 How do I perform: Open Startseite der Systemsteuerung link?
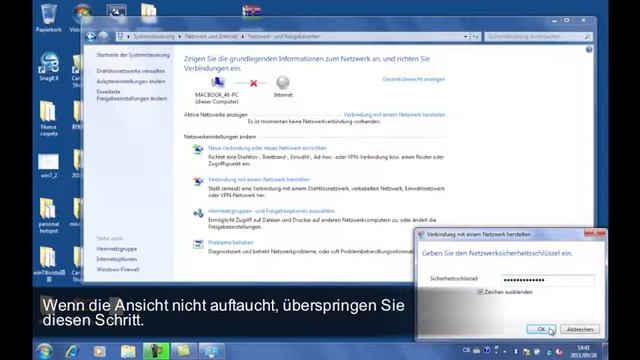point(133,55)
